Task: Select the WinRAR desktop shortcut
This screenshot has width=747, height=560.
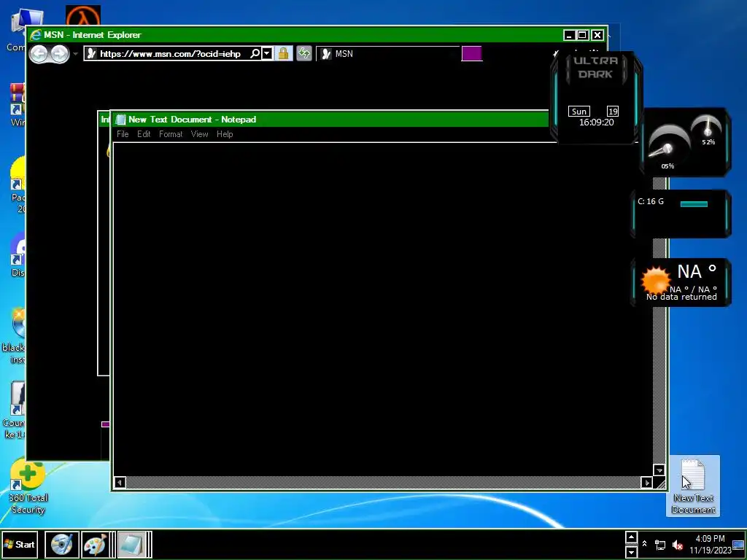Action: [18, 104]
